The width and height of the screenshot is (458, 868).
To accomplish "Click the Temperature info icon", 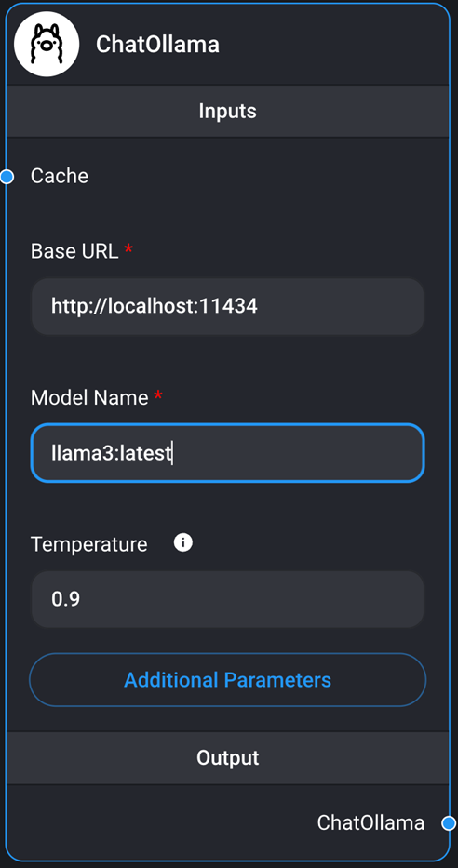I will tap(183, 542).
